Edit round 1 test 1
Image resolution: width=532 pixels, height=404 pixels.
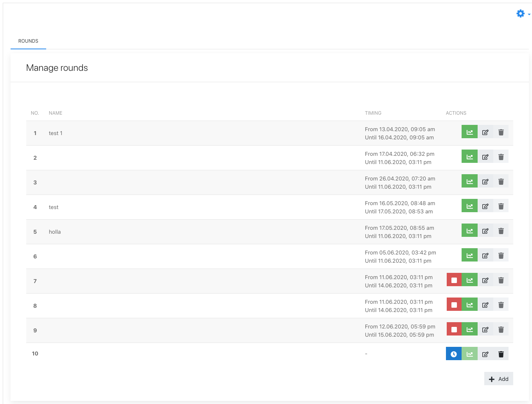(485, 132)
